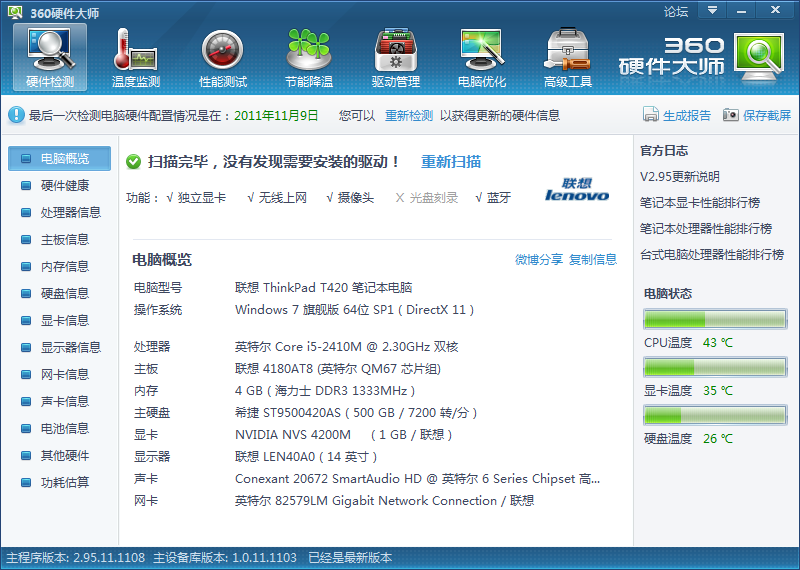
Task: Click 主程序版本 2.95.11.1108 in status bar
Action: (x=76, y=558)
